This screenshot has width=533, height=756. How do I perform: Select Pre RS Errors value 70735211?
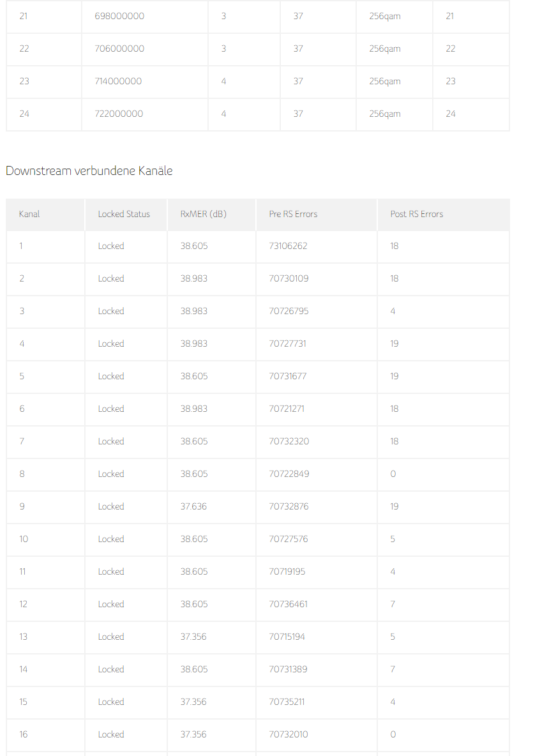point(287,702)
